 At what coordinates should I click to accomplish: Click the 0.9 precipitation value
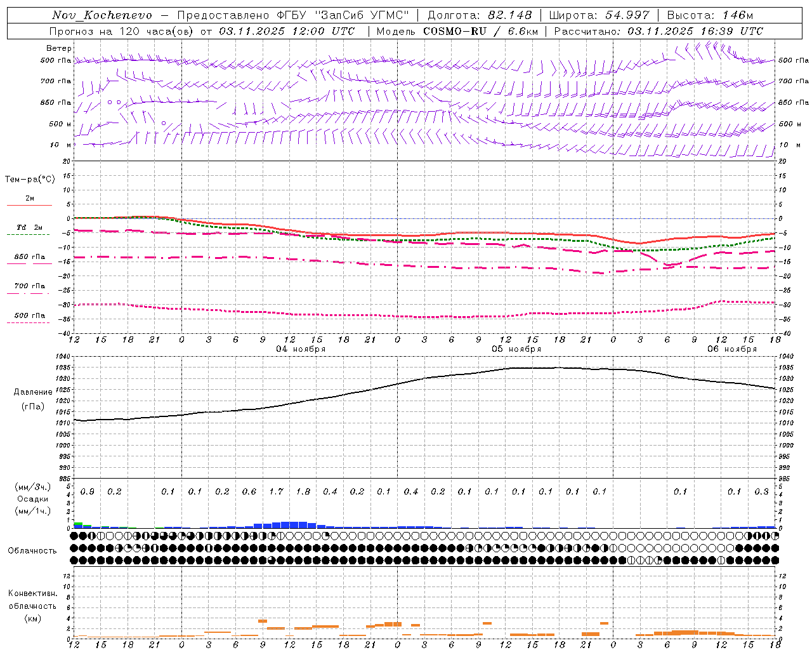(x=88, y=491)
